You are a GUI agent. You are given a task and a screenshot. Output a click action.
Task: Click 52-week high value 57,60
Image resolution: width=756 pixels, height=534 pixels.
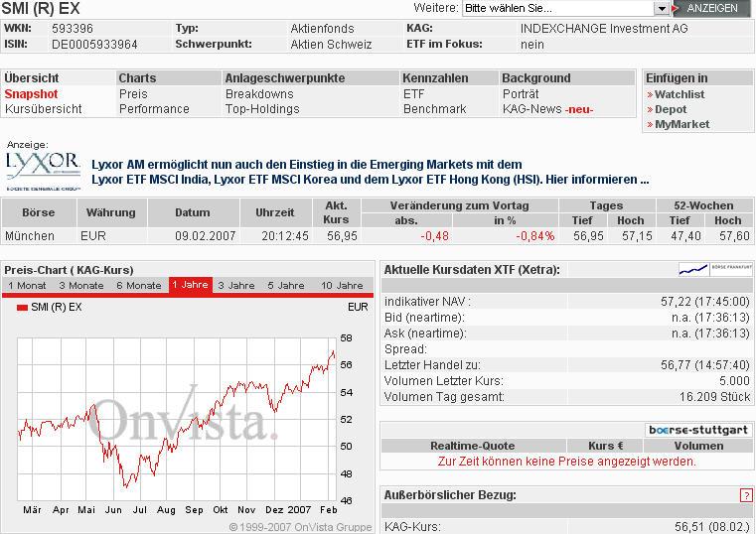pos(734,236)
